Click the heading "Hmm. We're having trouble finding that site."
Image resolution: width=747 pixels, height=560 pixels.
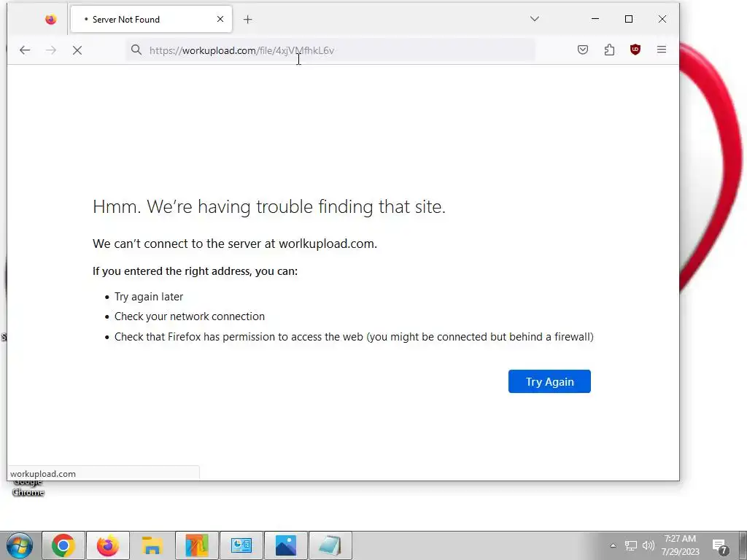pyautogui.click(x=269, y=206)
